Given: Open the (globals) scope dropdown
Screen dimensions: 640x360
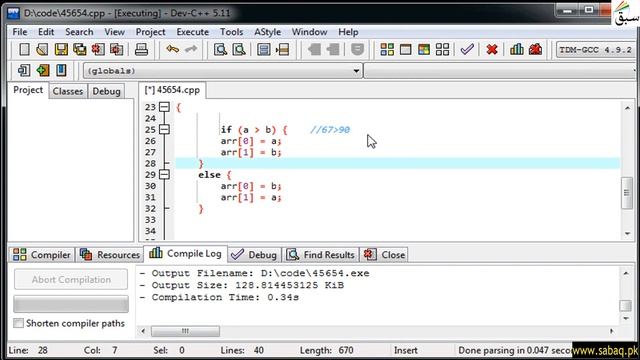Looking at the screenshot, I should pyautogui.click(x=223, y=71).
